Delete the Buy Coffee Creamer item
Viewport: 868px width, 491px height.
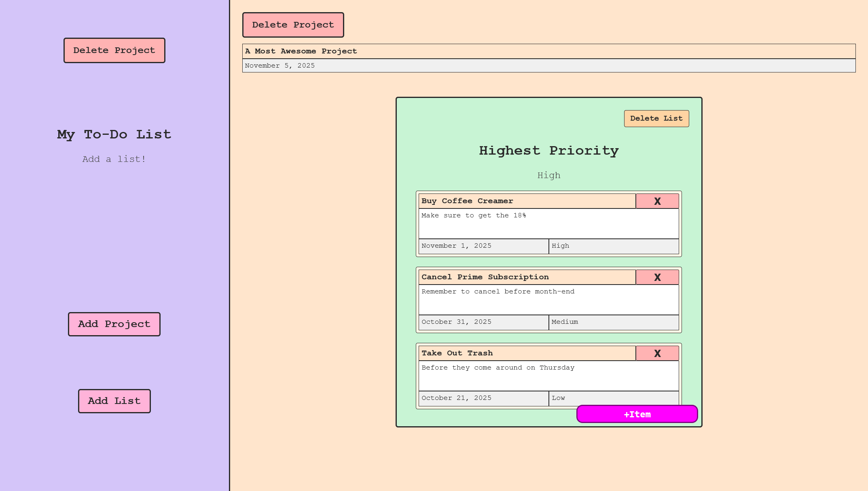(x=657, y=201)
